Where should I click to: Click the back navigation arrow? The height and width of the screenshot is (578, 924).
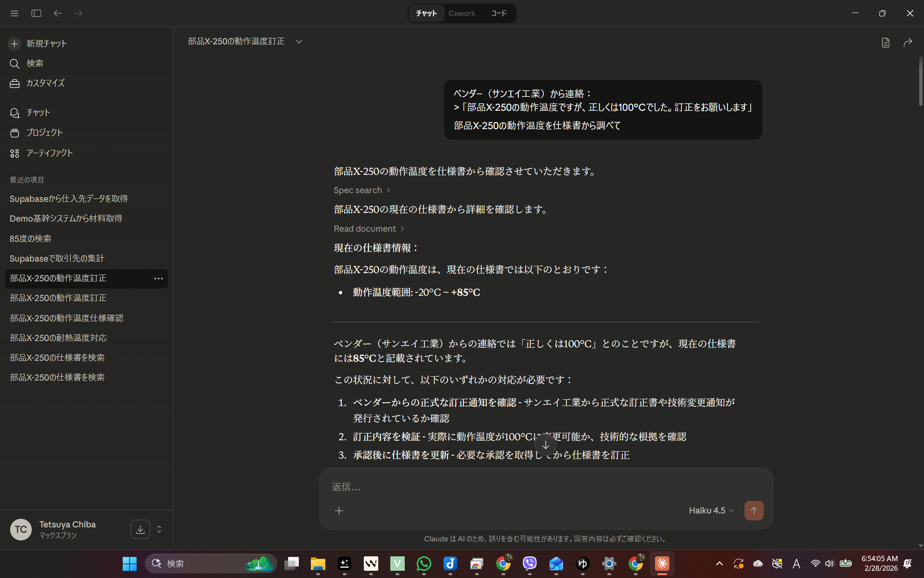[x=58, y=13]
